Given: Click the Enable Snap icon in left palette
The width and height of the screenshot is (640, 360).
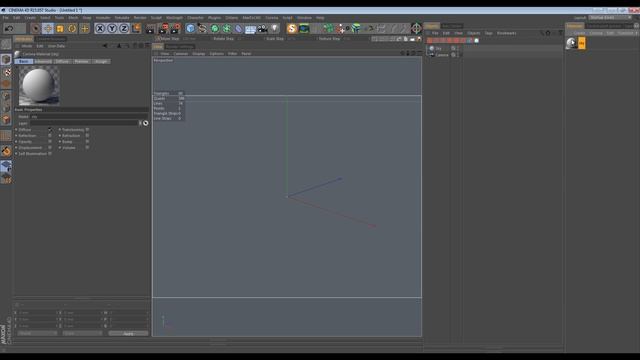Looking at the screenshot, I should 6,151.
